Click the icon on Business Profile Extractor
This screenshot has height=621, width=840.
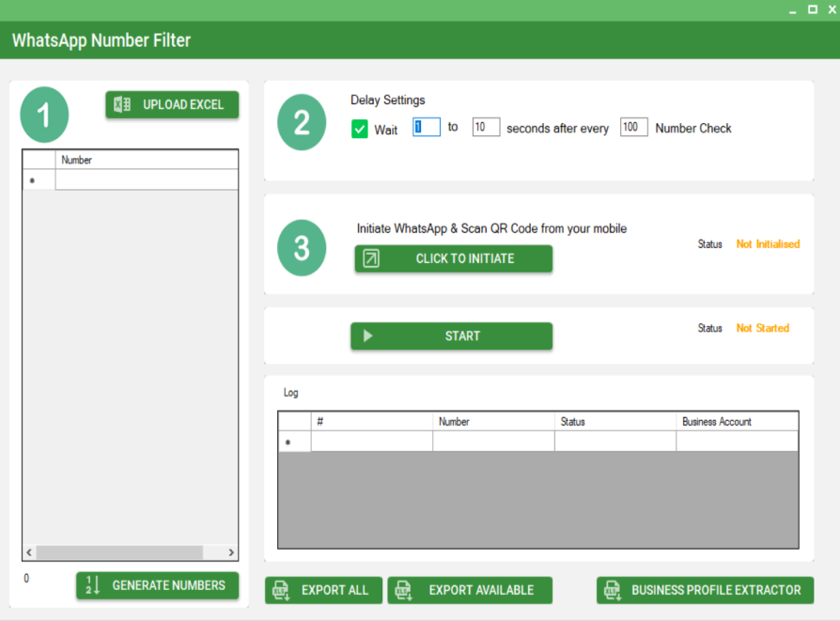coord(613,590)
